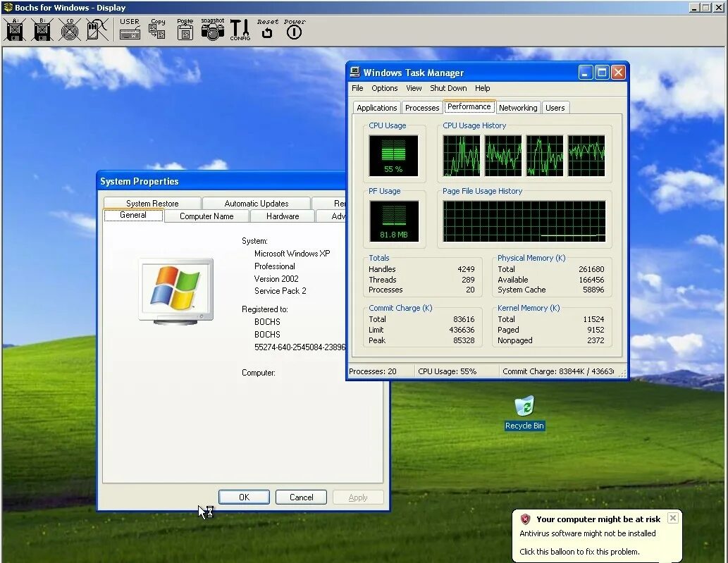Click the Physical Memory Total 261680
728x563 pixels.
coord(591,269)
